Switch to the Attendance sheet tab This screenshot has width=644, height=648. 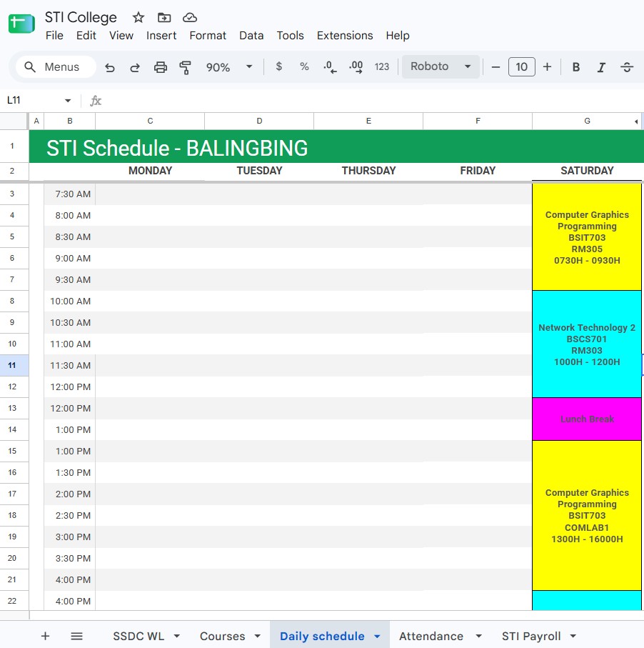pos(431,636)
